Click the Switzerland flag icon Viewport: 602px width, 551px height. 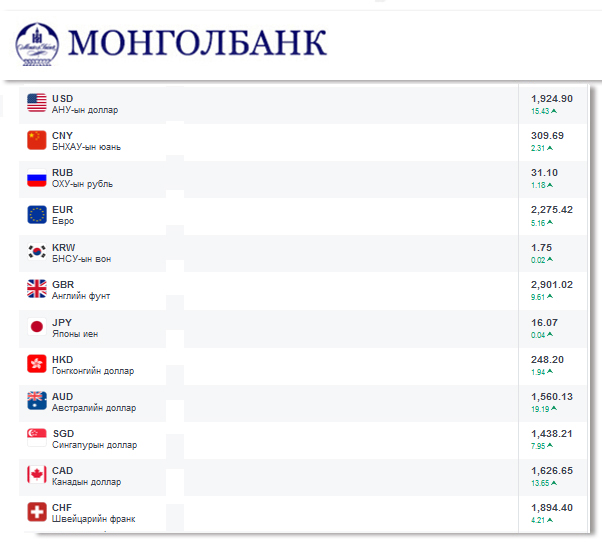pos(37,512)
